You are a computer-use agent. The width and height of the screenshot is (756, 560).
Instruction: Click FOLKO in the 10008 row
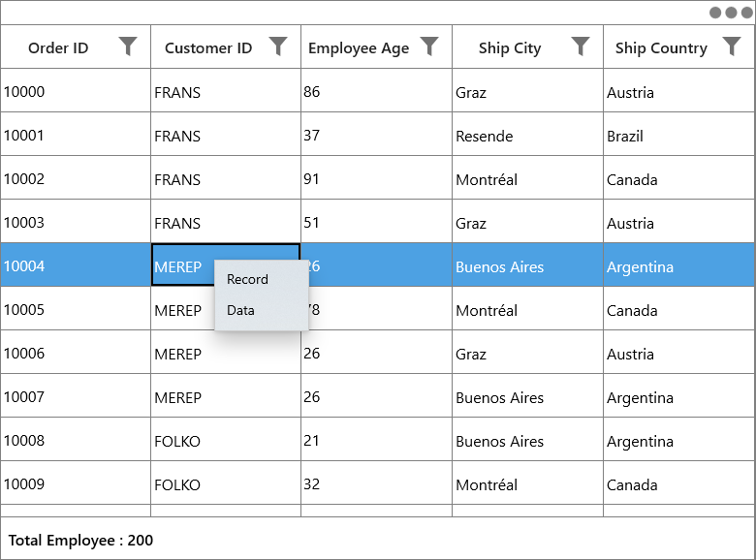point(226,440)
